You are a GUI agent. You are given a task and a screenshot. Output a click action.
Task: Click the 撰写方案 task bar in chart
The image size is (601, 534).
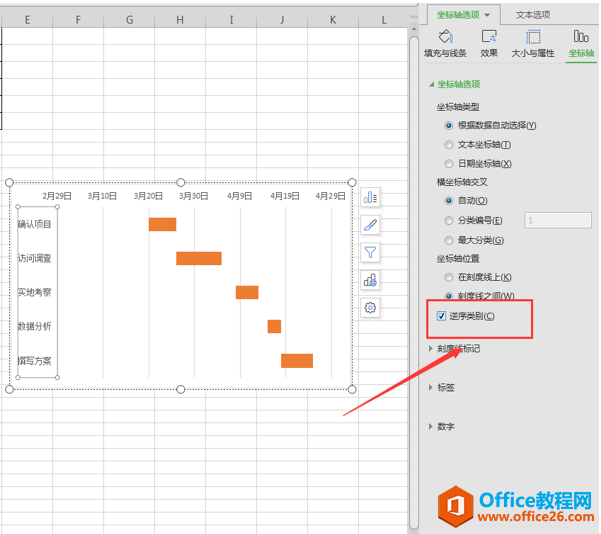click(297, 361)
